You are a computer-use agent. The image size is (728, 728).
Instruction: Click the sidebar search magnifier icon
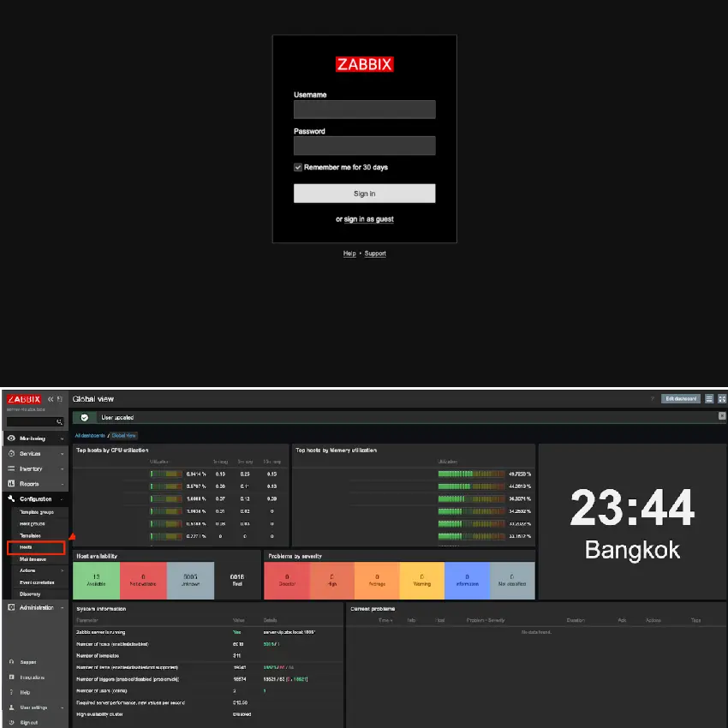(59, 422)
